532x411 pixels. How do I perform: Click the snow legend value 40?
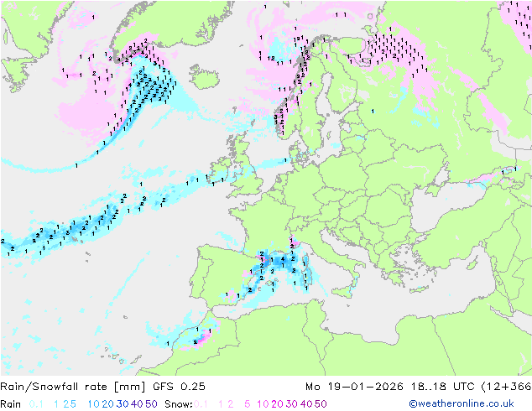(x=306, y=404)
